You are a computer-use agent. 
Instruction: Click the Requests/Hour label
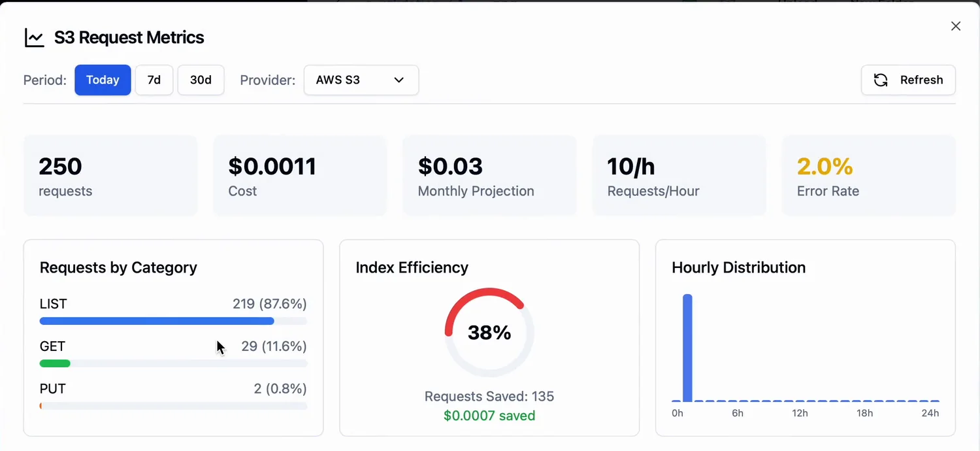pyautogui.click(x=653, y=191)
